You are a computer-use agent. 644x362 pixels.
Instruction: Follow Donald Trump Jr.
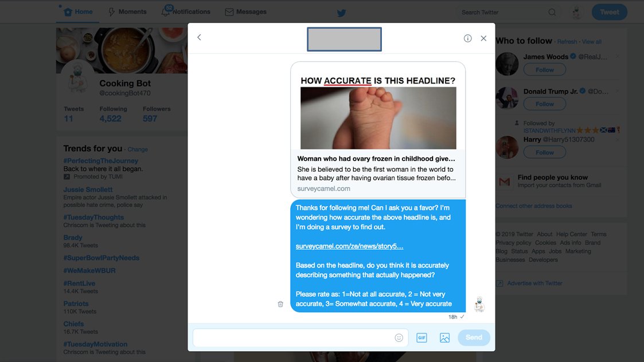(545, 104)
